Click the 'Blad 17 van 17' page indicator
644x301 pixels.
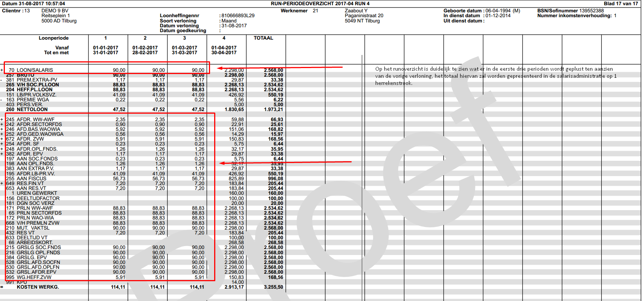621,3
